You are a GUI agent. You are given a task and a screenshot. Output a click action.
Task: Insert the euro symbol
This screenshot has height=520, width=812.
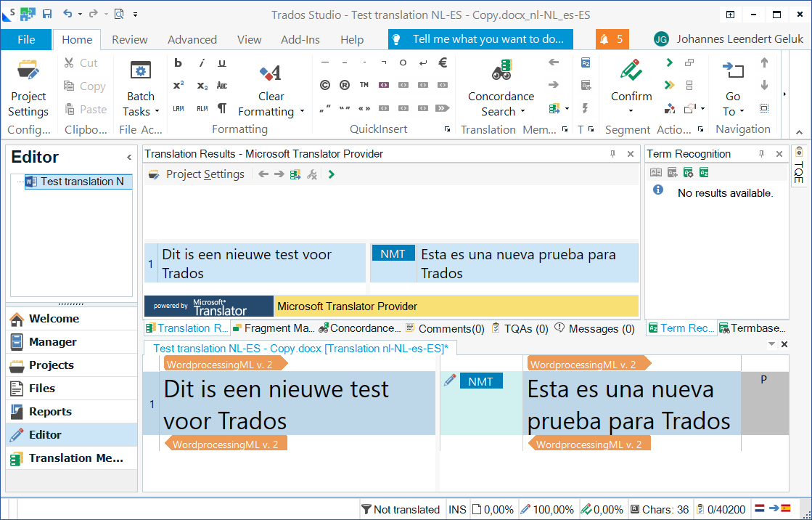(443, 62)
